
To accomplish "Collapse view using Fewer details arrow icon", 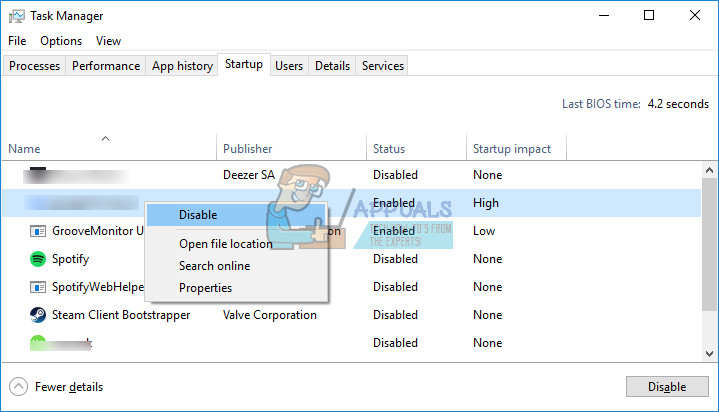I will click(18, 386).
